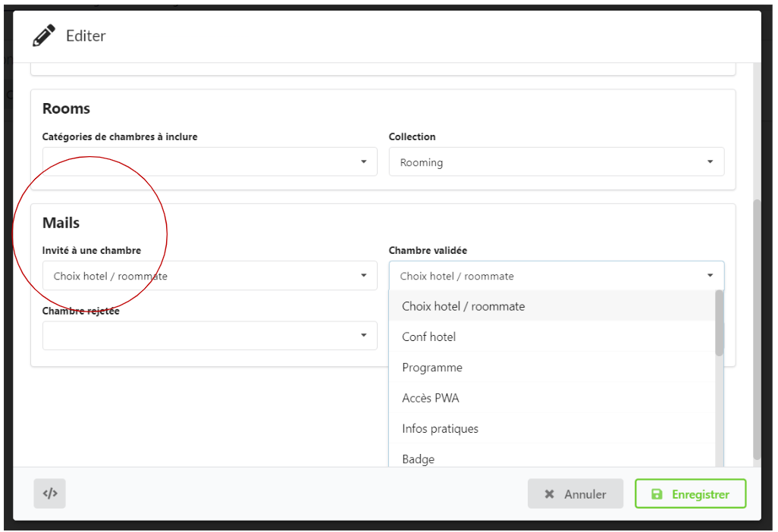Choose Programme in the open list

coord(432,368)
